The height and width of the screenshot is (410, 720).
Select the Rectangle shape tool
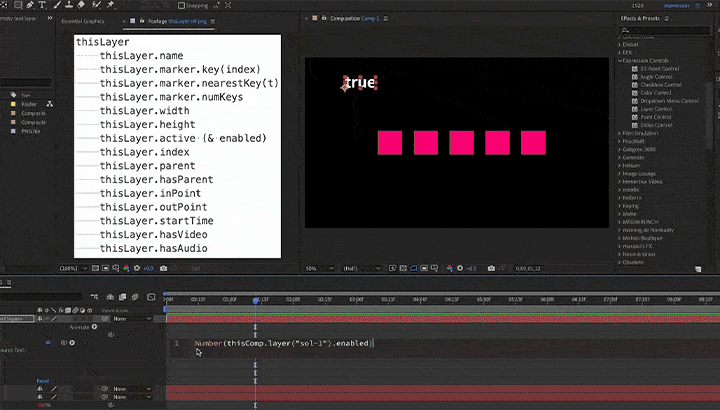tap(18, 5)
